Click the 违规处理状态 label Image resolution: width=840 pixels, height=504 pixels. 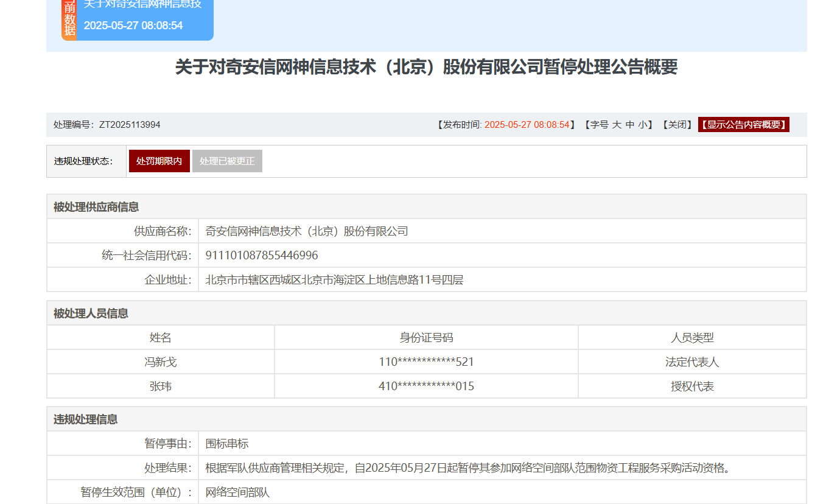pos(83,161)
